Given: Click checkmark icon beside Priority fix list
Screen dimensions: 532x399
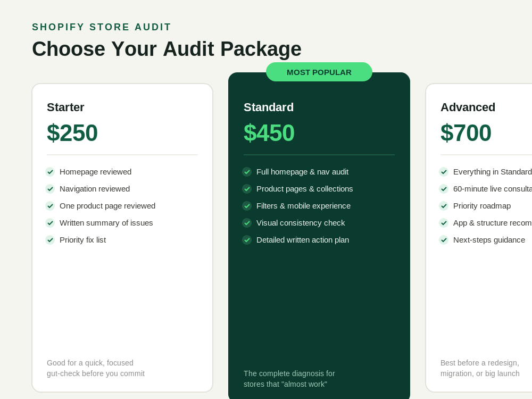Looking at the screenshot, I should [50, 240].
